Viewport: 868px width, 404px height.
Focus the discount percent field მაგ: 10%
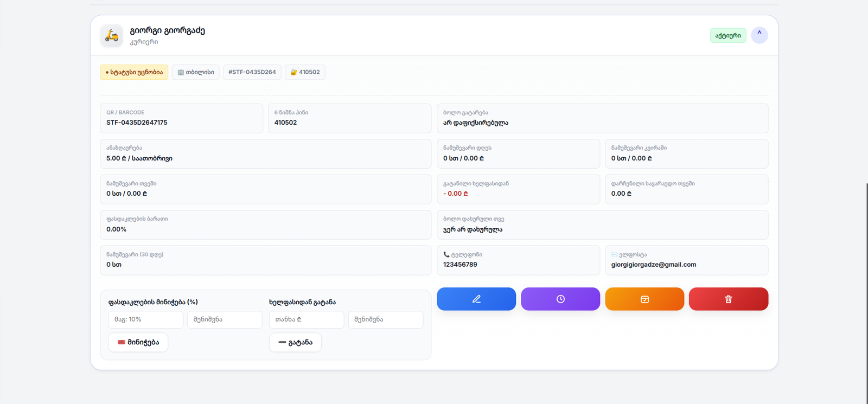tap(146, 319)
